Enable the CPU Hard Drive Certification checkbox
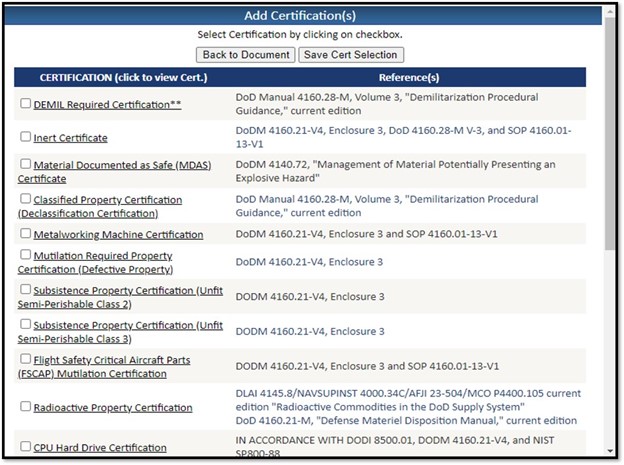The height and width of the screenshot is (465, 624). pos(26,447)
